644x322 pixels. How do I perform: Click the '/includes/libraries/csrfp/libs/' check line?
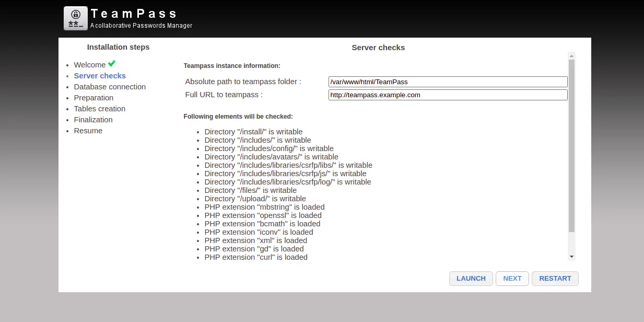click(x=288, y=165)
